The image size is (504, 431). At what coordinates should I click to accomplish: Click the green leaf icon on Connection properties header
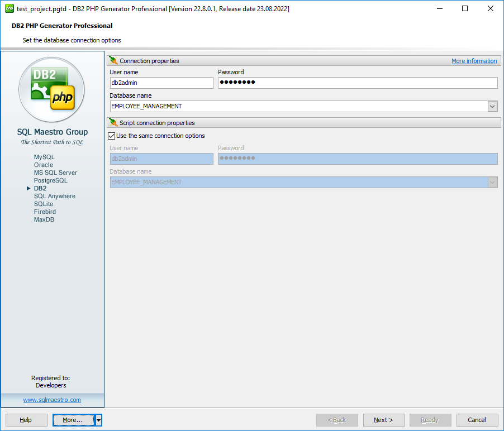pos(112,60)
